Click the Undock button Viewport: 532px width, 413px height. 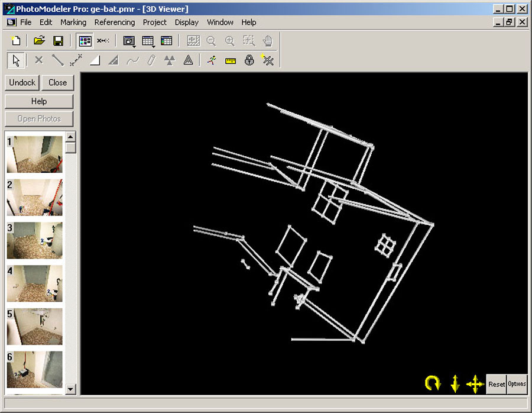22,82
